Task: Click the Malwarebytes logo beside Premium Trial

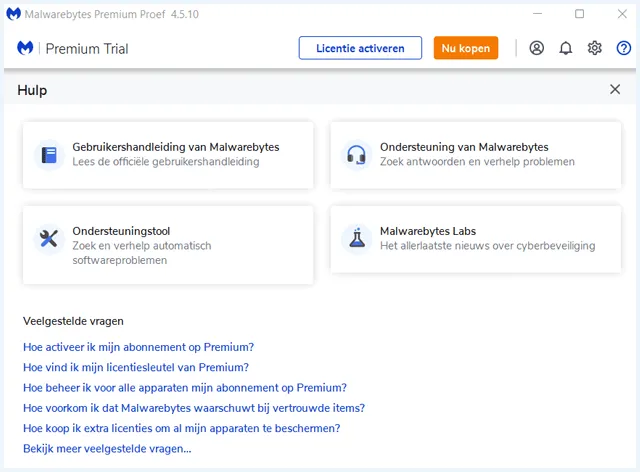Action: pos(25,48)
